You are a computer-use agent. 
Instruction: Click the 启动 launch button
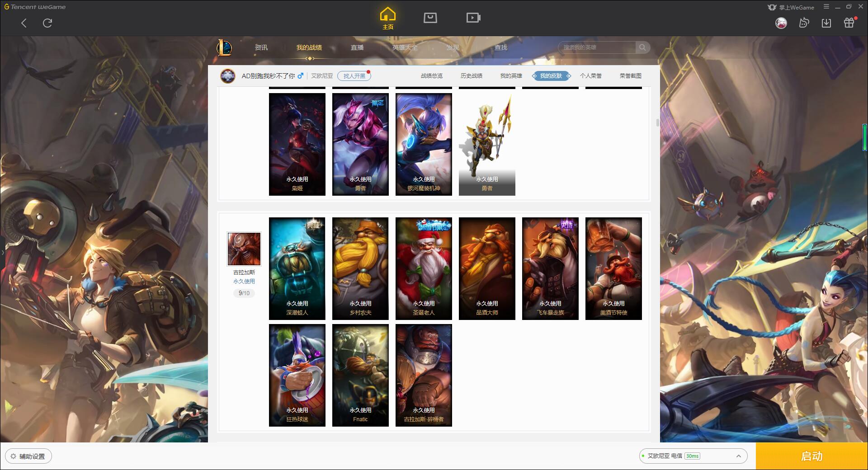tap(811, 456)
